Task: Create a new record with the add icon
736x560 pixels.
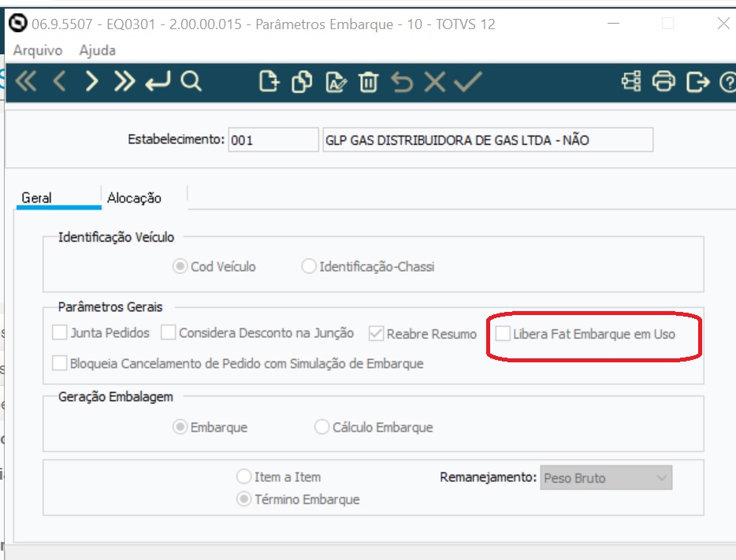Action: (269, 82)
